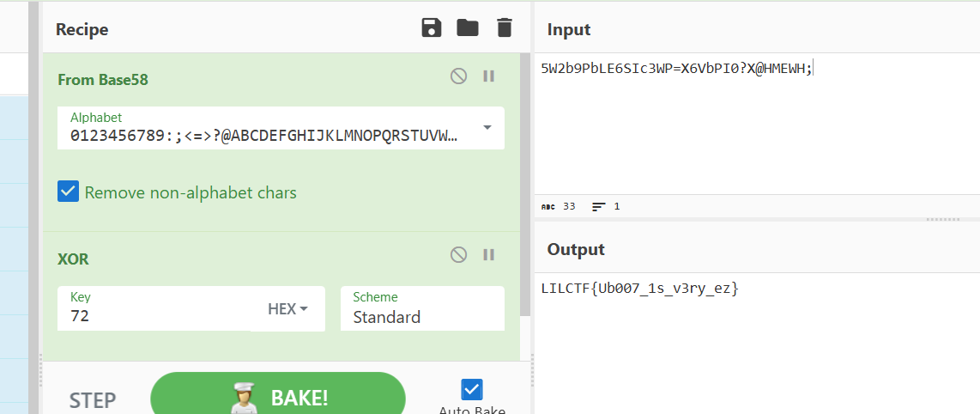This screenshot has height=414, width=980.
Task: Click the Output result text
Action: (x=639, y=289)
